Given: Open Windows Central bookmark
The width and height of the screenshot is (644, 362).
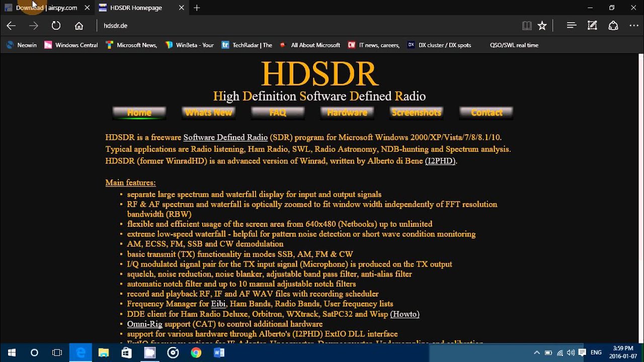Looking at the screenshot, I should coord(71,45).
